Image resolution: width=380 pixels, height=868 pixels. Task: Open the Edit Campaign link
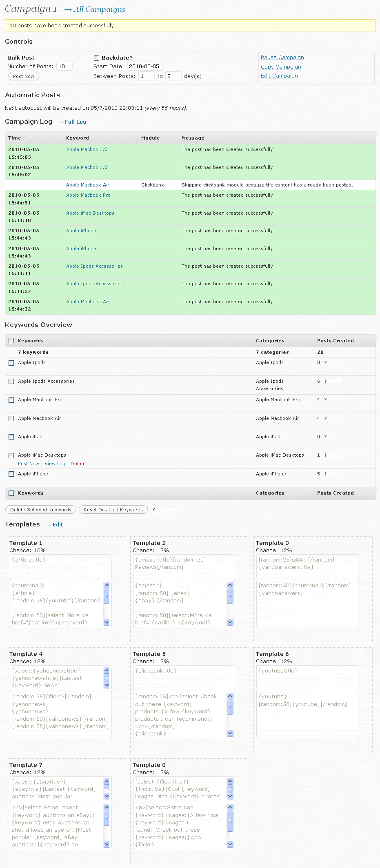(279, 76)
